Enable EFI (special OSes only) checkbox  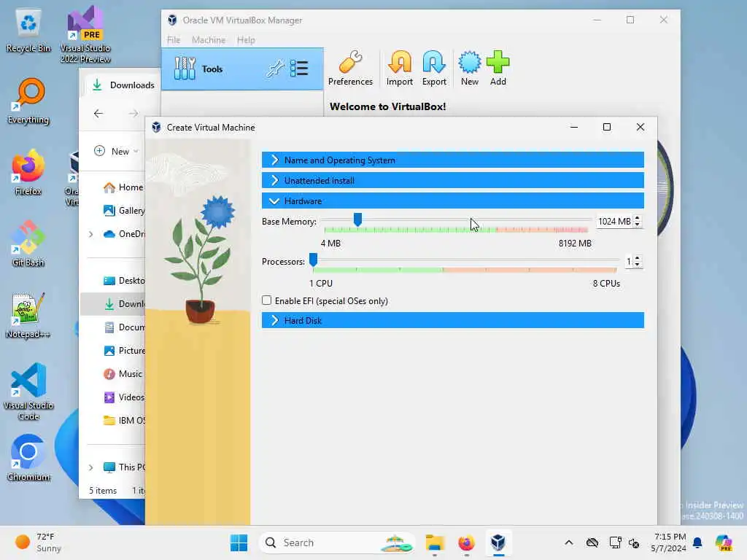pos(267,300)
